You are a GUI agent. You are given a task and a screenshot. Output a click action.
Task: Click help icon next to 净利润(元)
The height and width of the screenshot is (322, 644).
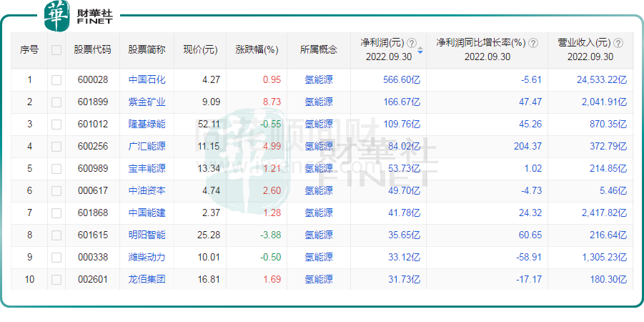tap(412, 43)
